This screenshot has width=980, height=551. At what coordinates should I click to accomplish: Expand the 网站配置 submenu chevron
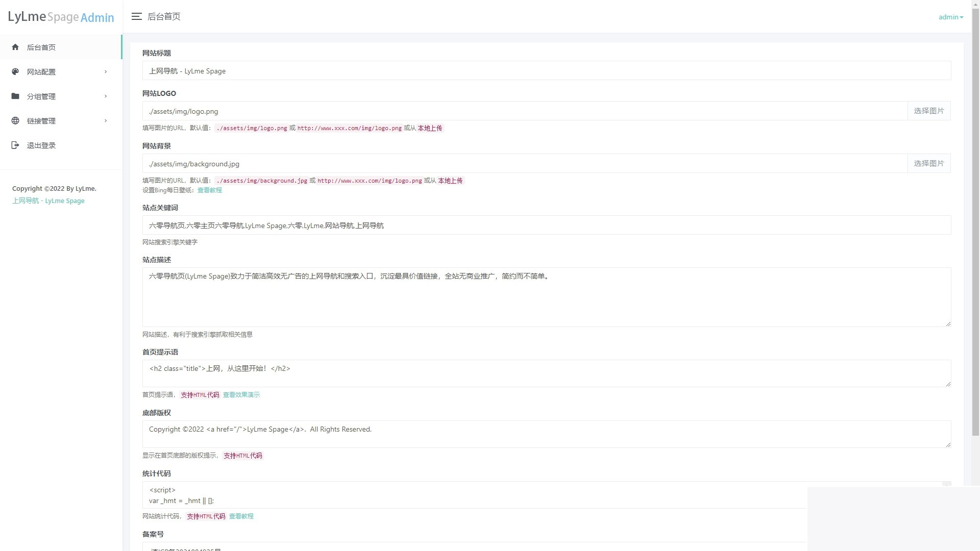pyautogui.click(x=106, y=71)
